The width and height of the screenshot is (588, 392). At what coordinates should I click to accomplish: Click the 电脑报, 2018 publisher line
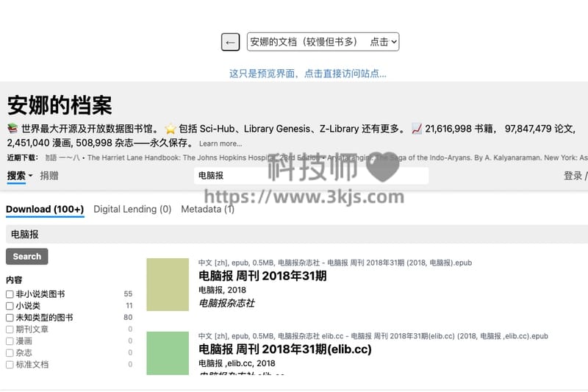(x=223, y=290)
